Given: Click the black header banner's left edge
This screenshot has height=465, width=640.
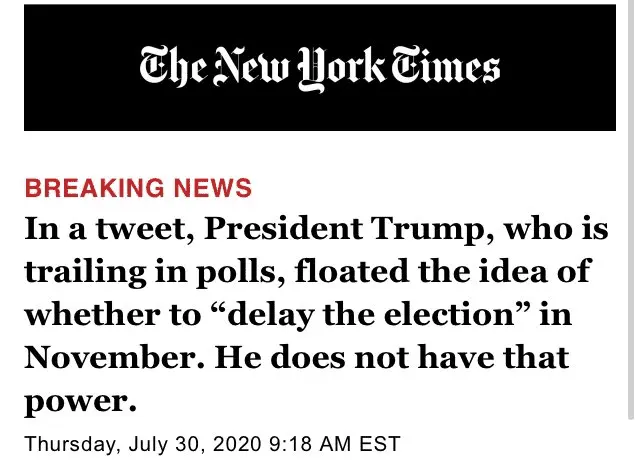Looking at the screenshot, I should pyautogui.click(x=32, y=67).
